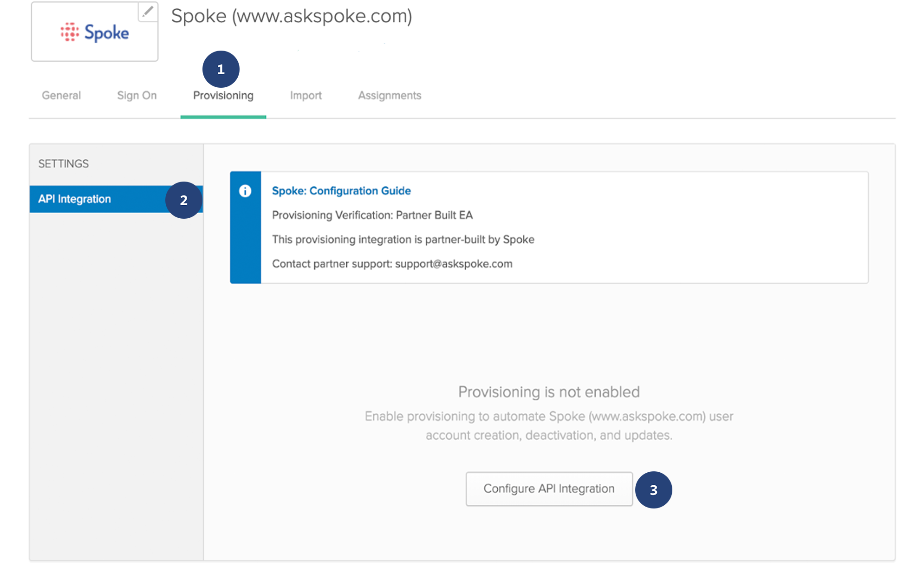This screenshot has width=924, height=580.
Task: Click the Spoke (www.askspoke.com) page title
Action: [x=292, y=16]
